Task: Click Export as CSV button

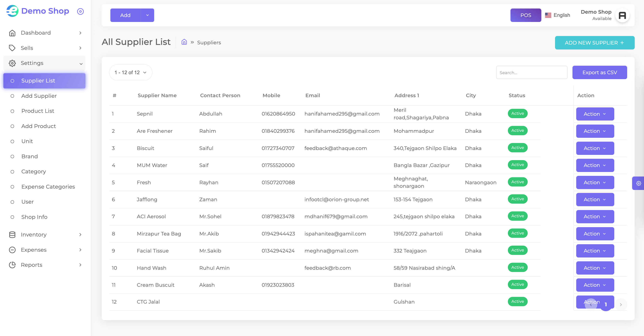Action: tap(599, 72)
